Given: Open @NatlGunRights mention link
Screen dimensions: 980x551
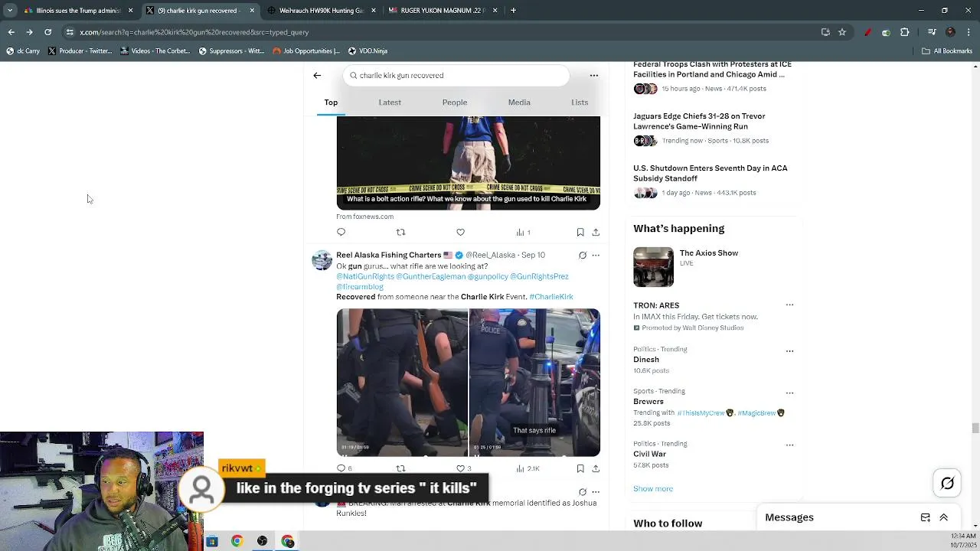Looking at the screenshot, I should 364,276.
